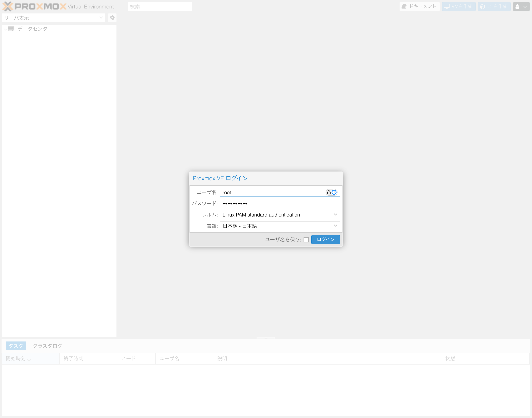532x418 pixels.
Task: Click the blue ログイン button
Action: [x=326, y=239]
